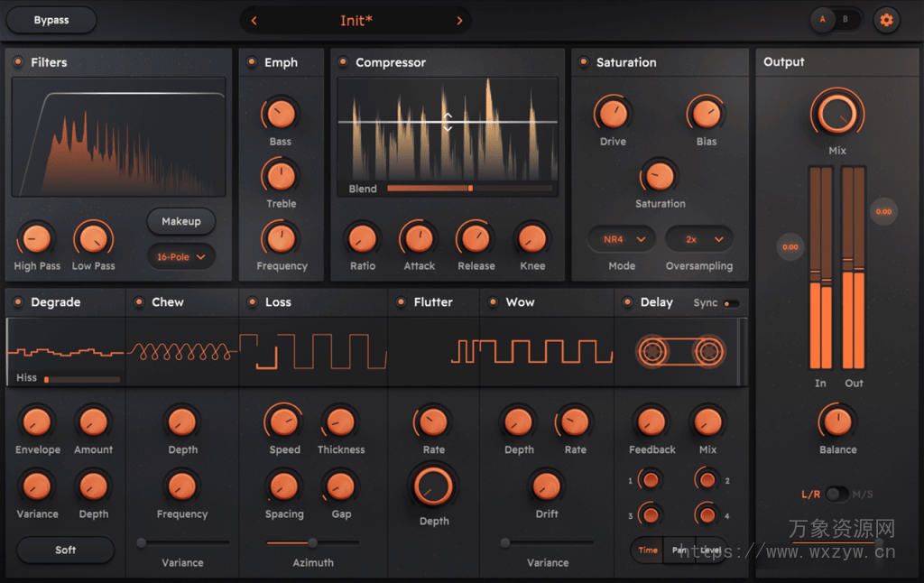Click the next preset arrow
The width and height of the screenshot is (924, 583).
point(459,19)
